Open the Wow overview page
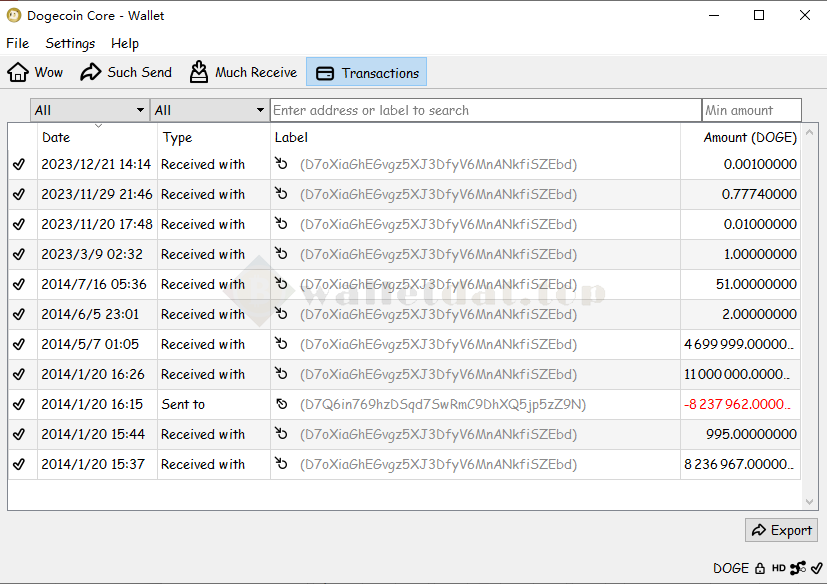The width and height of the screenshot is (827, 584). pyautogui.click(x=35, y=72)
